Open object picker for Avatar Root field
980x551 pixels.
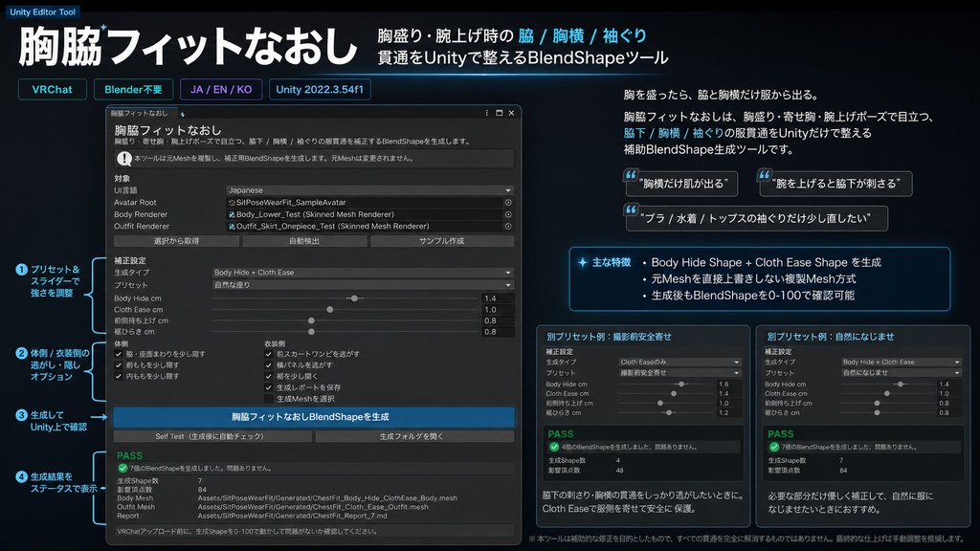click(x=508, y=203)
